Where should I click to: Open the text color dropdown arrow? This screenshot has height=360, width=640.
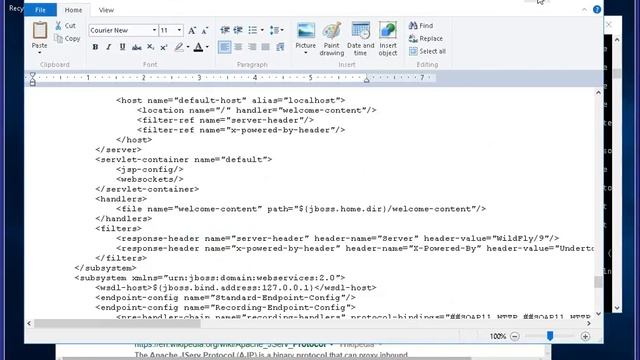coord(207,47)
